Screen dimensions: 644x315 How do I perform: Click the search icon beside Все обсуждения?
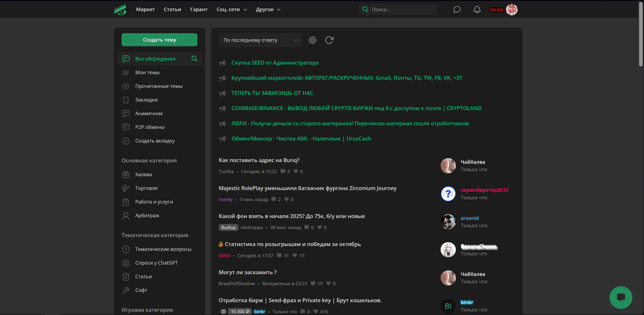tap(194, 59)
